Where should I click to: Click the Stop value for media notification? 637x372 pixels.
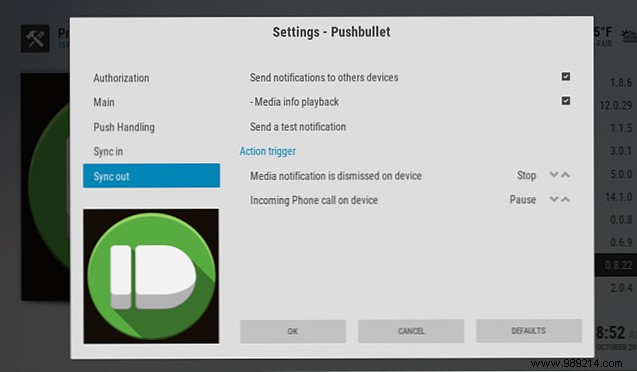(x=526, y=175)
